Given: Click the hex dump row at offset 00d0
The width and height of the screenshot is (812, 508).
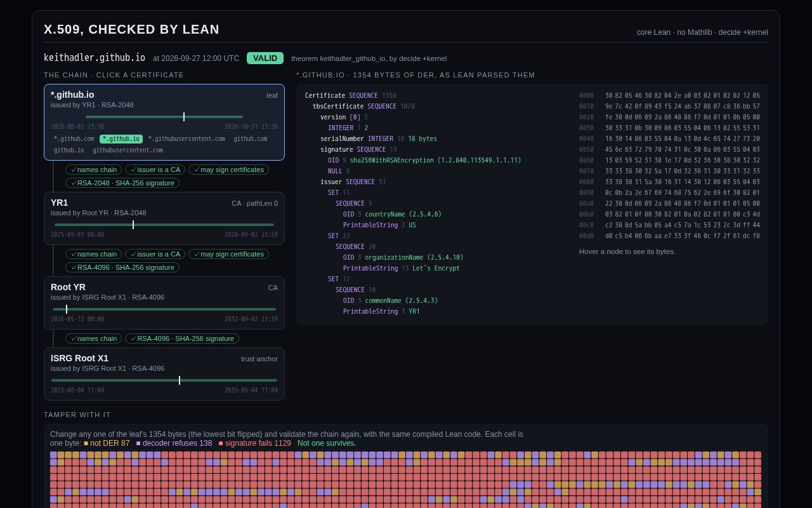Looking at the screenshot, I should pyautogui.click(x=669, y=236).
